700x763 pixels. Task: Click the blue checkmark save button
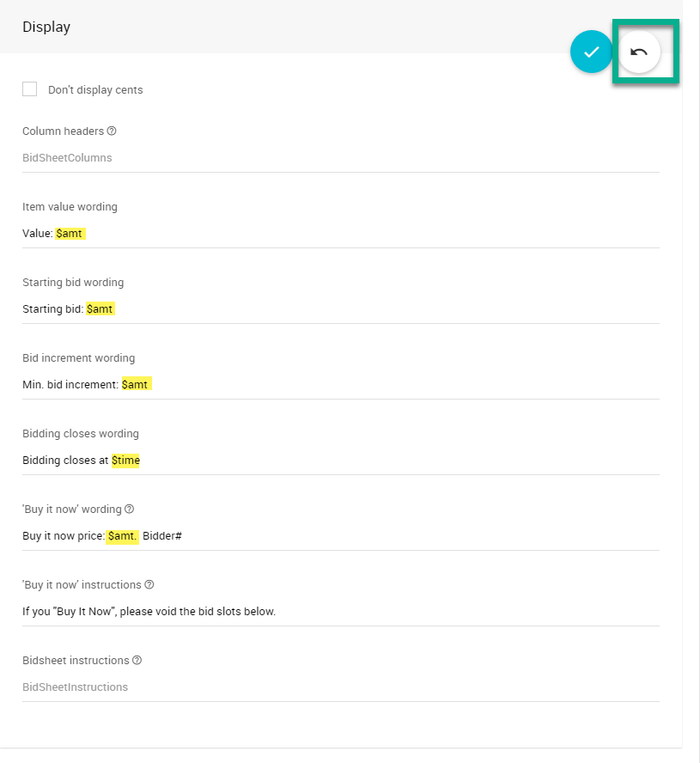(x=591, y=52)
